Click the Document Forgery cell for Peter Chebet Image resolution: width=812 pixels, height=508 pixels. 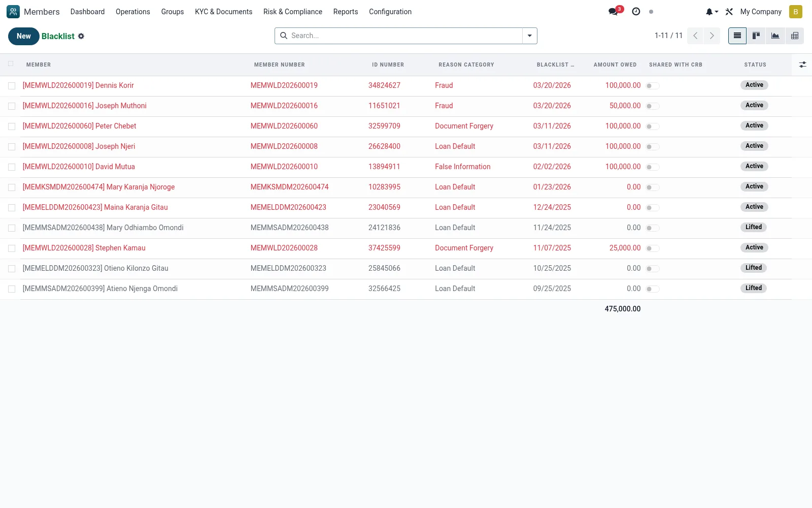464,126
